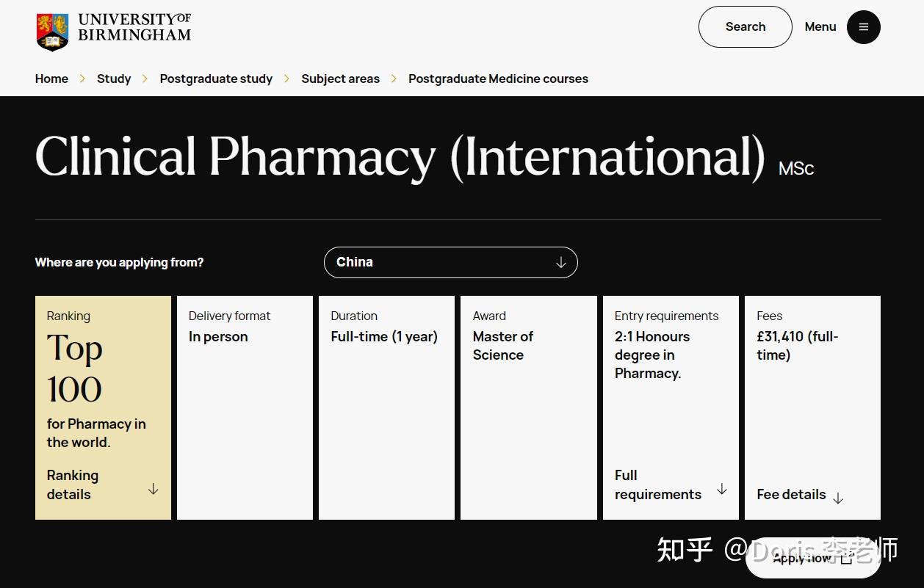
Task: Open the Menu from the top bar
Action: click(x=820, y=26)
